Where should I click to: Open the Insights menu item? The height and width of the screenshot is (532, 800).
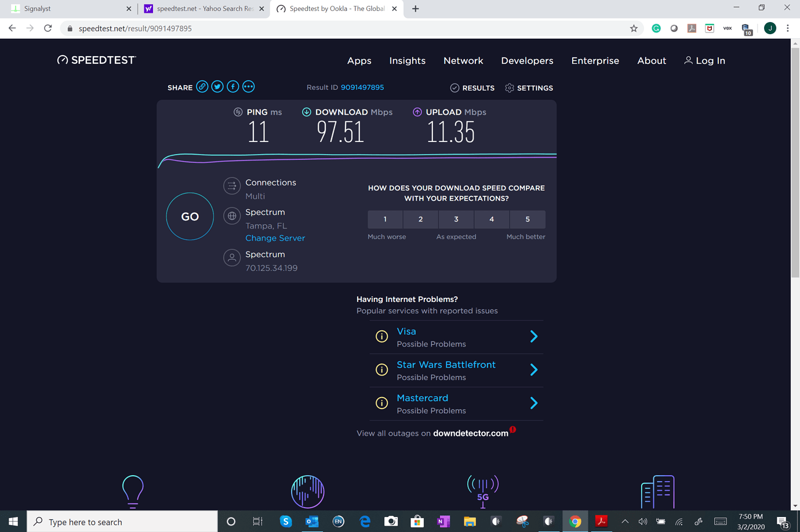(x=408, y=60)
